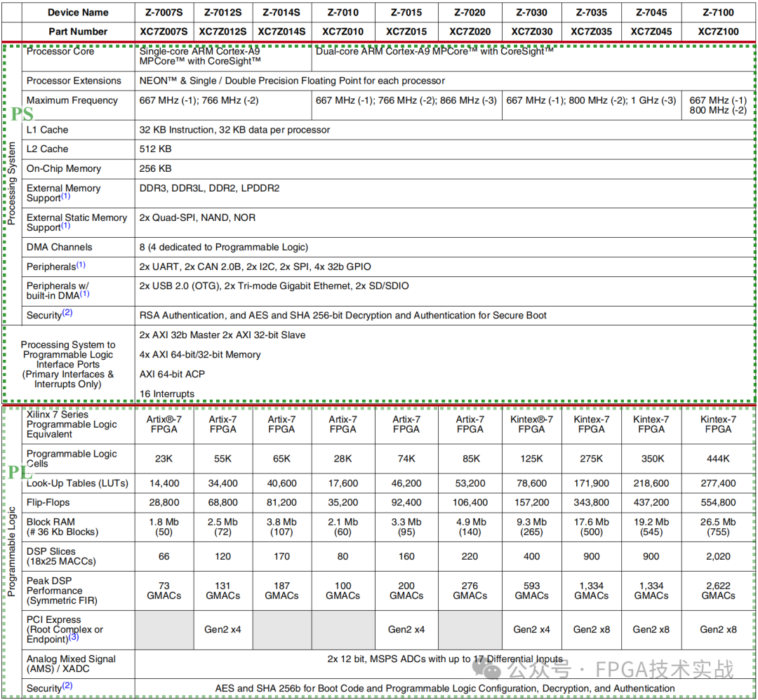Click the footnote (1) after External Memory Support
The image size is (758, 700).
(66, 196)
